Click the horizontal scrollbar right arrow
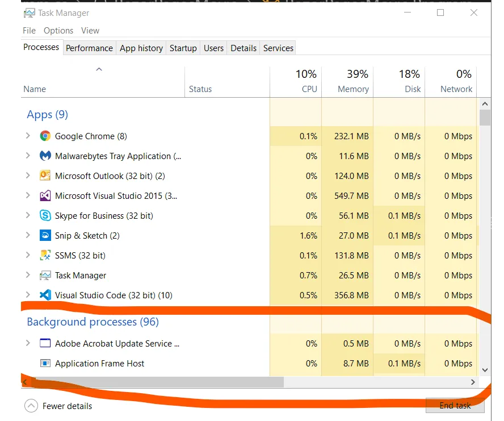The width and height of the screenshot is (504, 421). (x=473, y=382)
